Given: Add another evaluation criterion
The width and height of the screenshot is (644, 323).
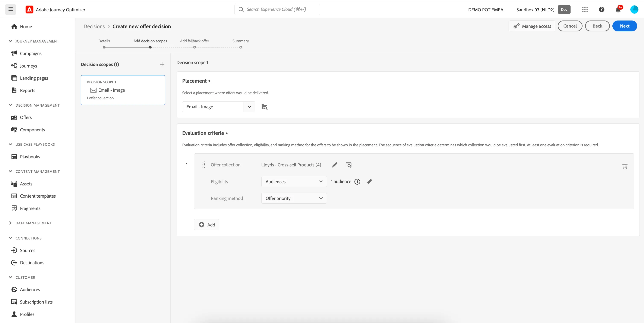Looking at the screenshot, I should (x=206, y=225).
